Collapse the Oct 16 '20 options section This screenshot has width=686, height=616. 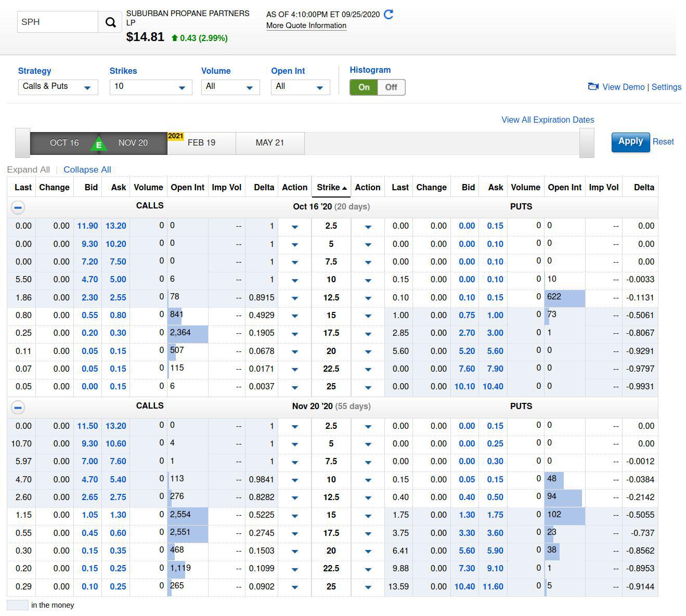(18, 207)
